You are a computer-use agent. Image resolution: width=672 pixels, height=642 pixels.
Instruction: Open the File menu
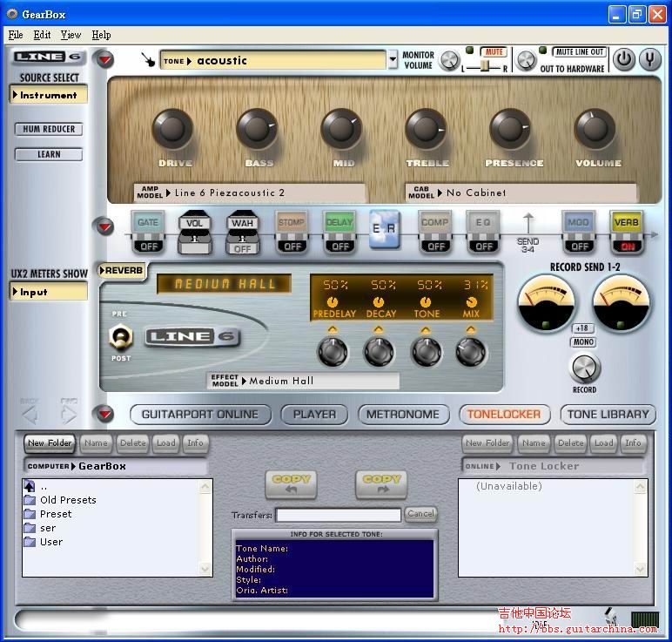pos(16,35)
